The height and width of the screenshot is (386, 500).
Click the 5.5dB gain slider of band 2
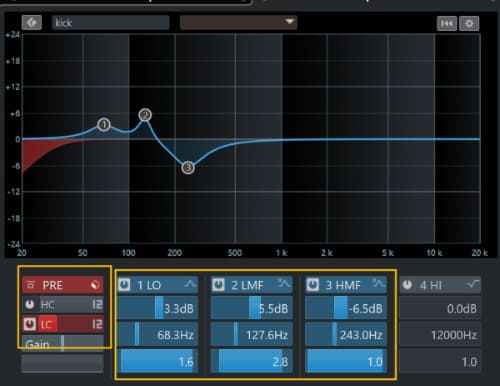coord(252,308)
